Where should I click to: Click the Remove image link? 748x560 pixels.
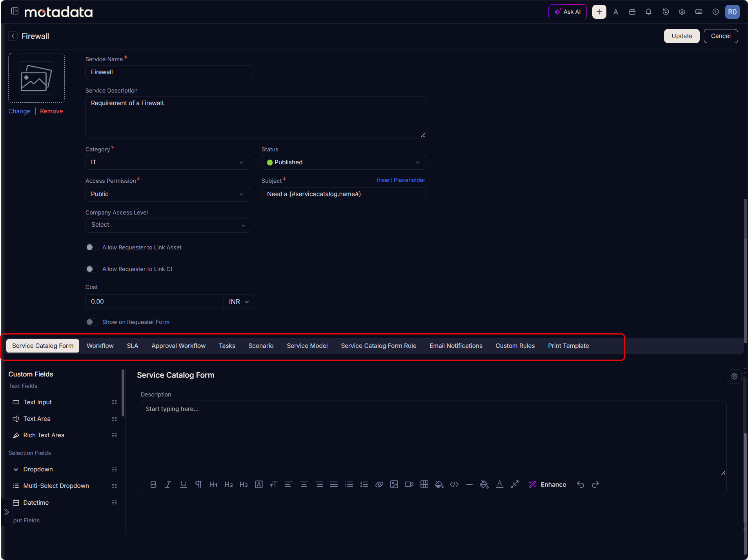click(x=51, y=111)
